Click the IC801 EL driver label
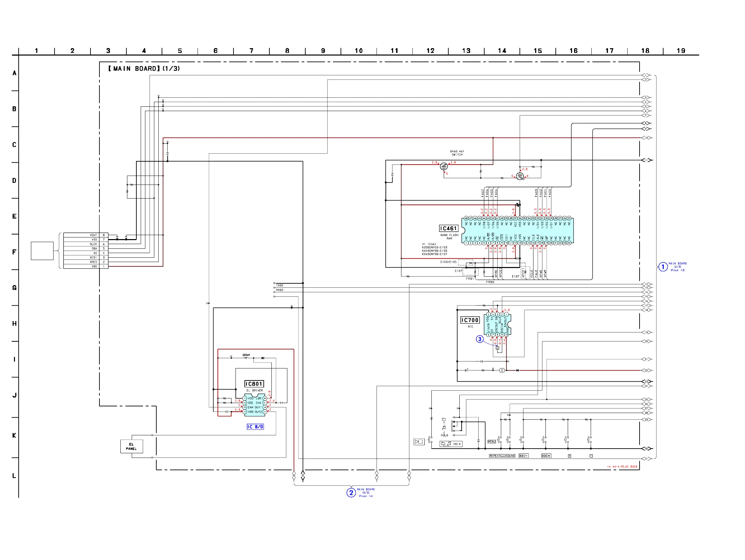745x560 pixels. pos(254,384)
